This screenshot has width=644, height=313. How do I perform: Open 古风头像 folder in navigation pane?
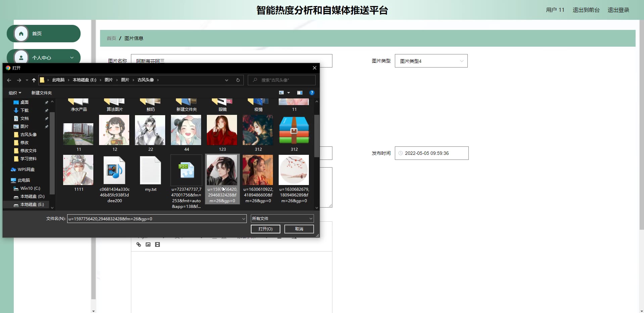[x=29, y=134]
